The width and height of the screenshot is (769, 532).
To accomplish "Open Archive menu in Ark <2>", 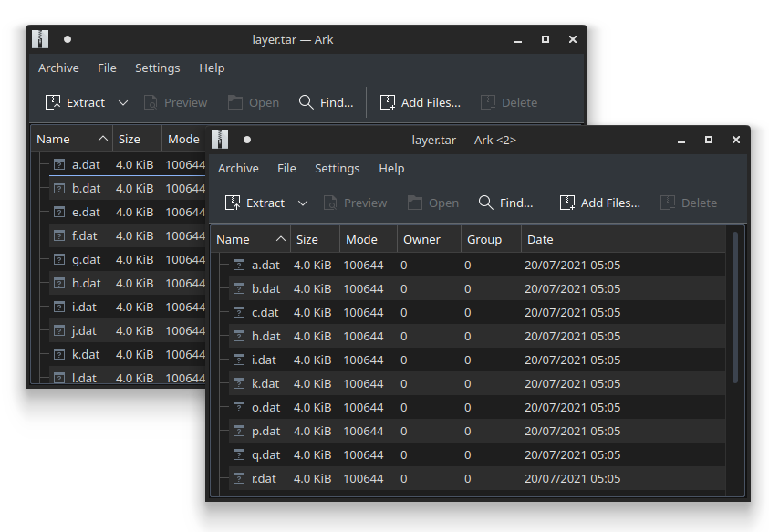I will click(x=238, y=168).
